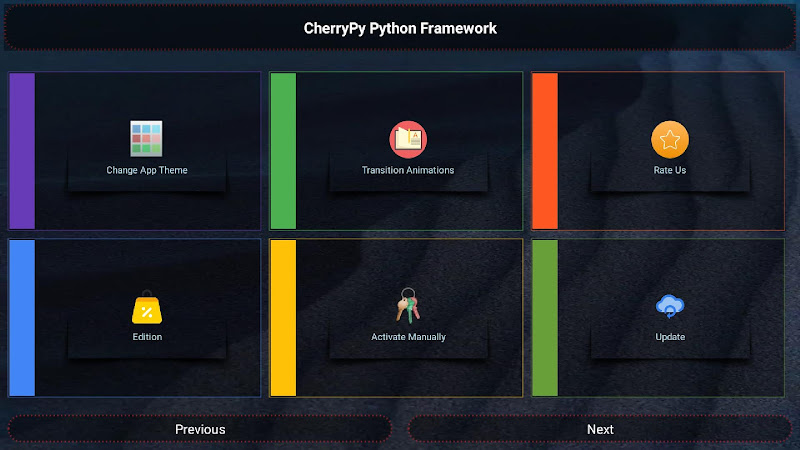The image size is (800, 450).
Task: Click the Update cloud icon
Action: click(670, 306)
